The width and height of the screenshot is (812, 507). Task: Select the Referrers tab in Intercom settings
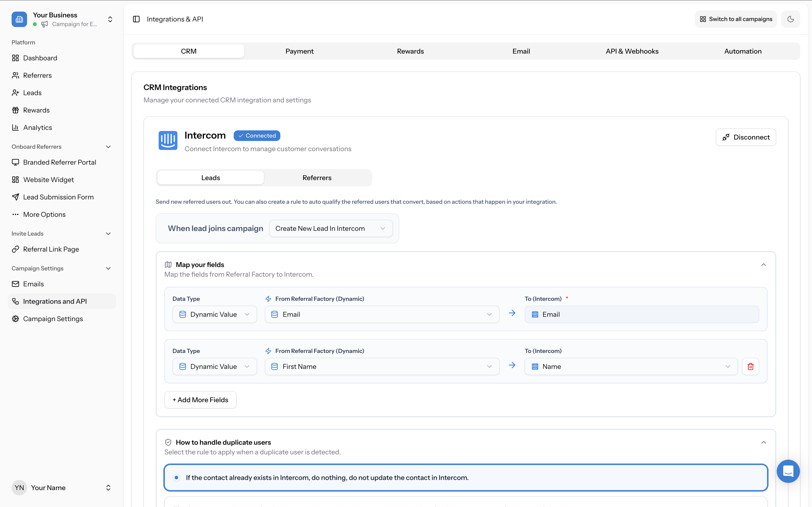[x=317, y=177]
